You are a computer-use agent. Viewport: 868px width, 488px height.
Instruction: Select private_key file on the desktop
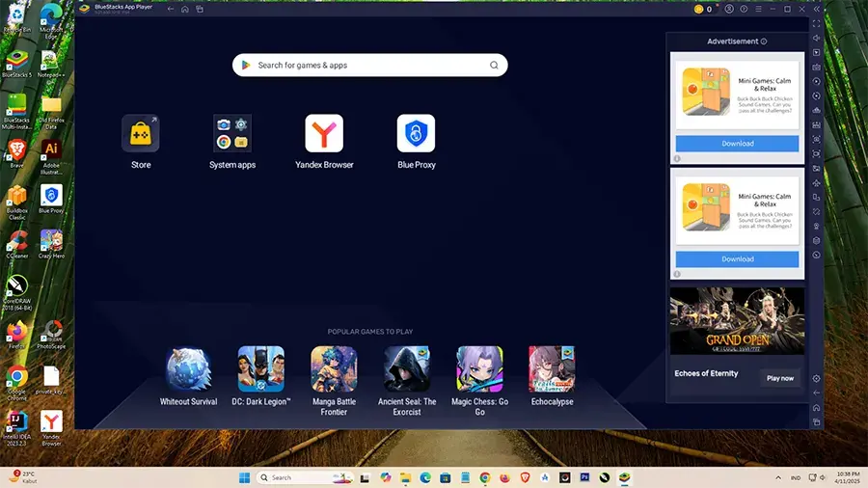coord(51,380)
